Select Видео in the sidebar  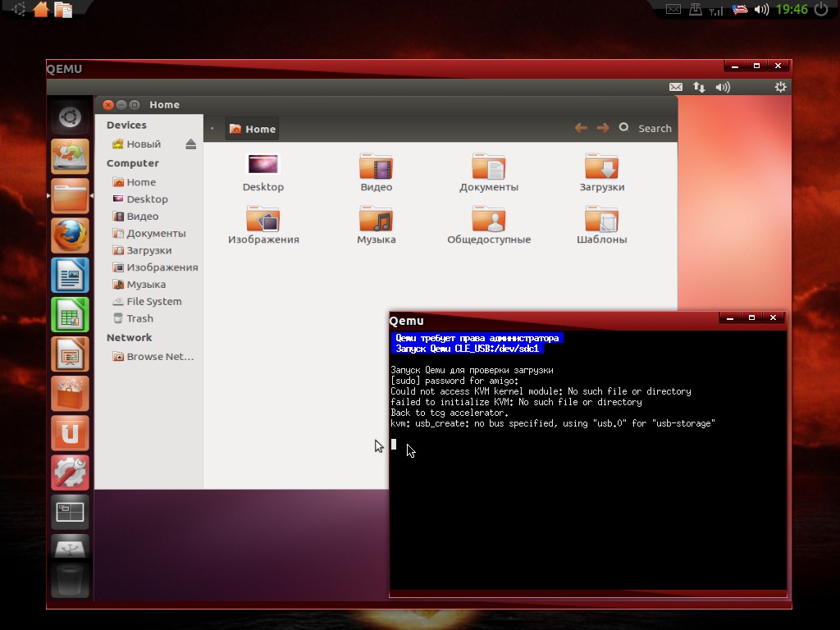click(x=135, y=217)
